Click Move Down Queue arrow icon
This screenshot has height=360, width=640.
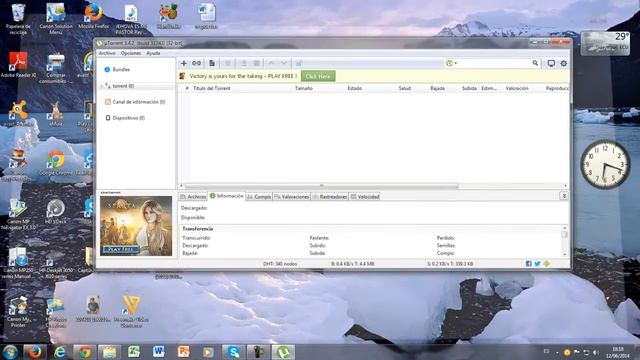(x=284, y=63)
